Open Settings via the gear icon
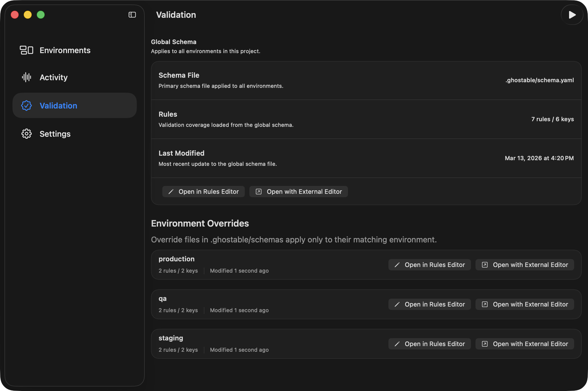Viewport: 588px width, 391px height. (x=27, y=134)
